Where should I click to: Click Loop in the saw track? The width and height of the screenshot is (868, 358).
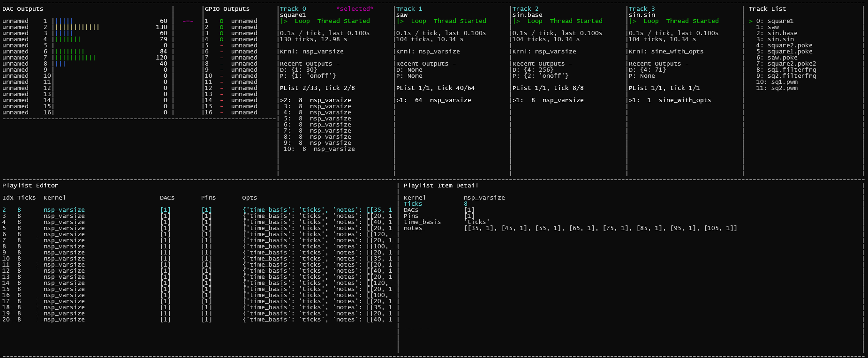click(418, 21)
